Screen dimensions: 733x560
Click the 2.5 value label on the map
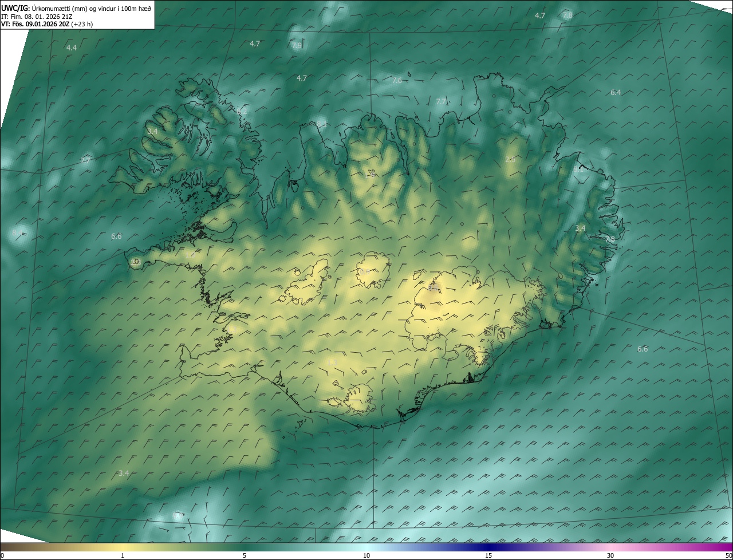pyautogui.click(x=510, y=160)
